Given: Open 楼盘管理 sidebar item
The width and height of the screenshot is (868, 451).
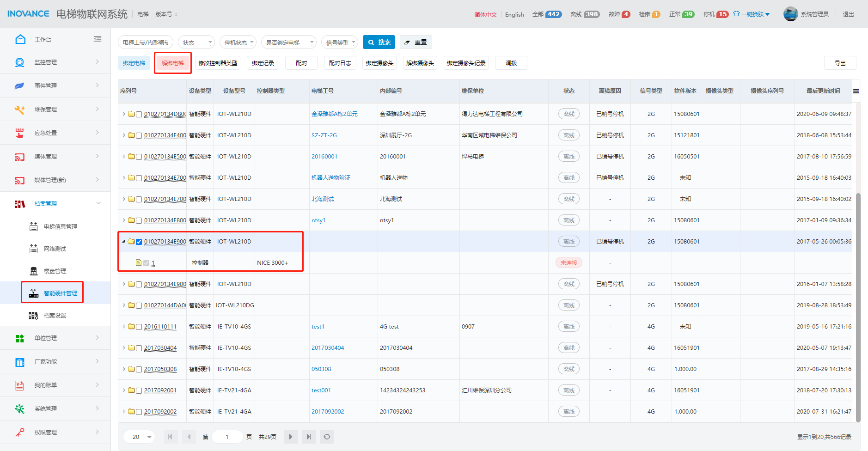Looking at the screenshot, I should pyautogui.click(x=55, y=271).
